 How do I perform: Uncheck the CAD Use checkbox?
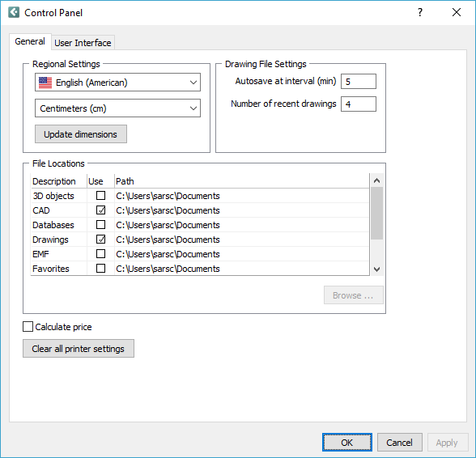(100, 210)
